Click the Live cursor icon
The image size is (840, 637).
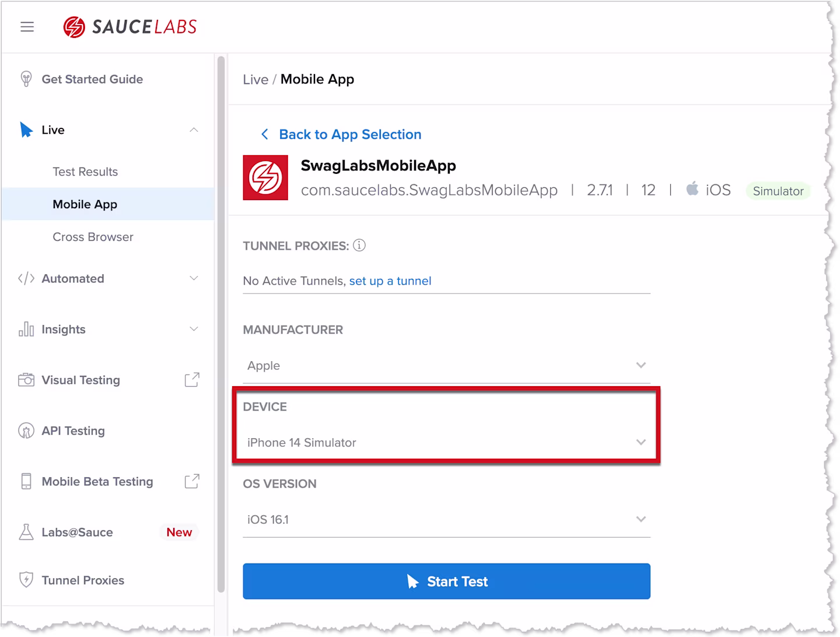[26, 129]
